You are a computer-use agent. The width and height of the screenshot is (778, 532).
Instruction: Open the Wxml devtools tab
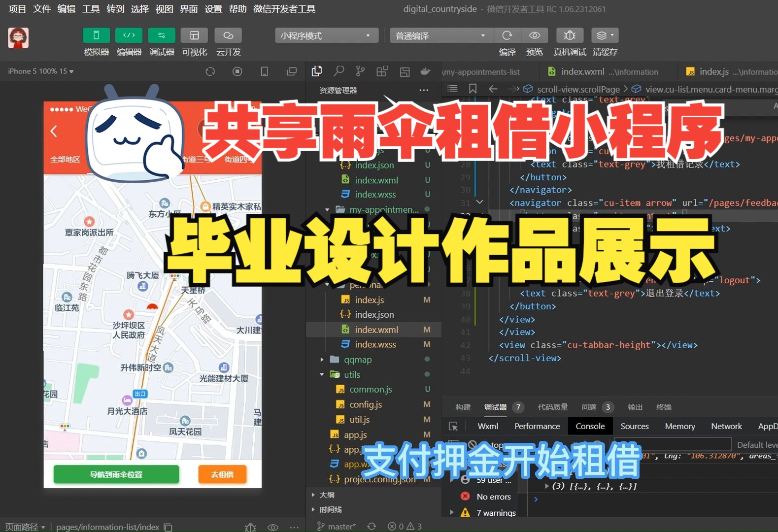point(488,426)
